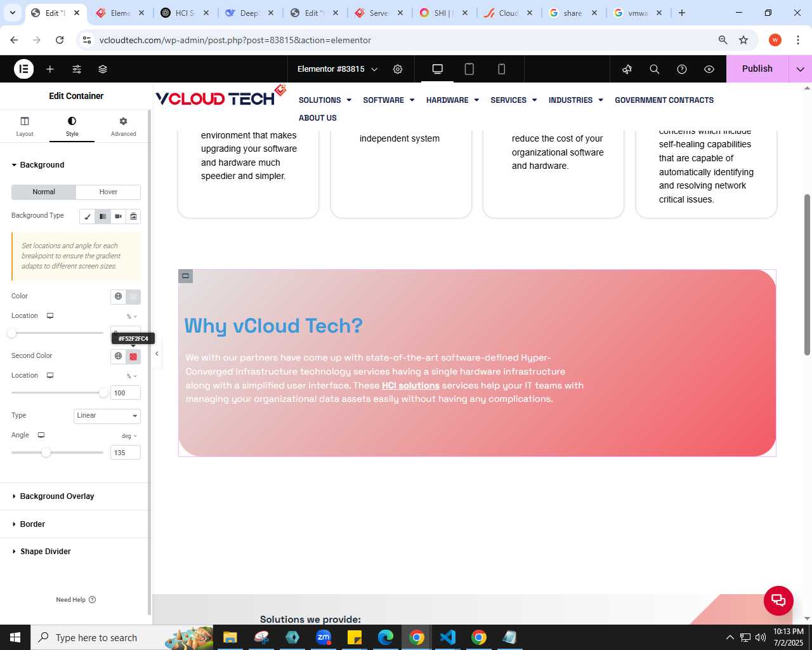The image size is (812, 650).
Task: Click the Angle slider handle
Action: pyautogui.click(x=46, y=453)
